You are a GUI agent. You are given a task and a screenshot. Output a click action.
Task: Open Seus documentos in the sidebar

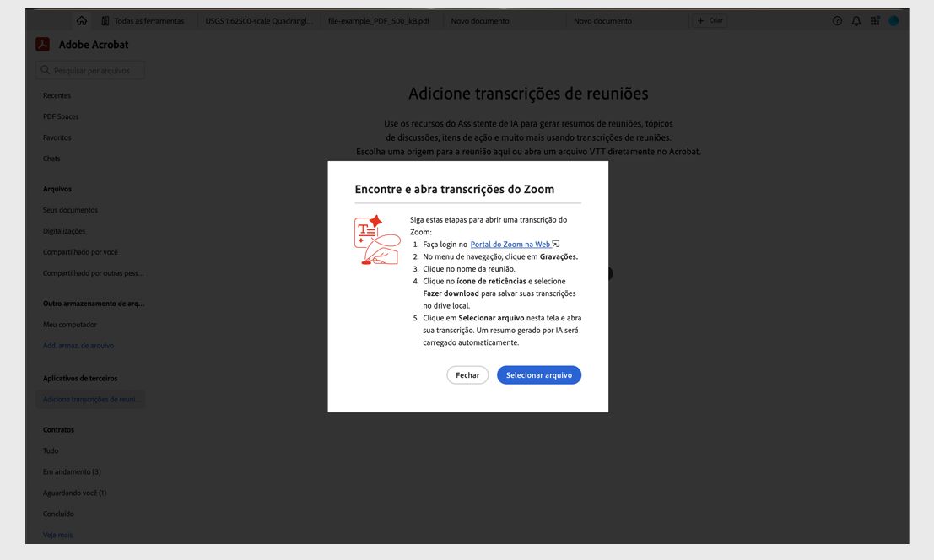[x=70, y=210]
